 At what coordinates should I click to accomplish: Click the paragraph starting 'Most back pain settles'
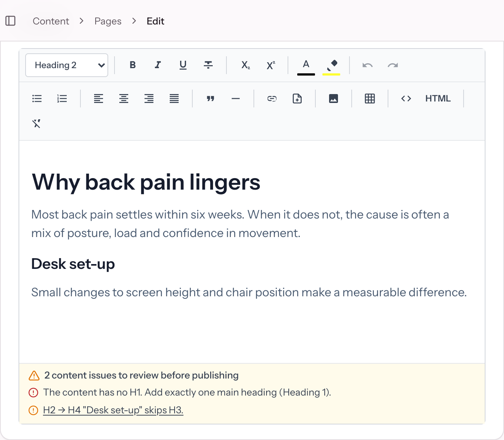240,224
